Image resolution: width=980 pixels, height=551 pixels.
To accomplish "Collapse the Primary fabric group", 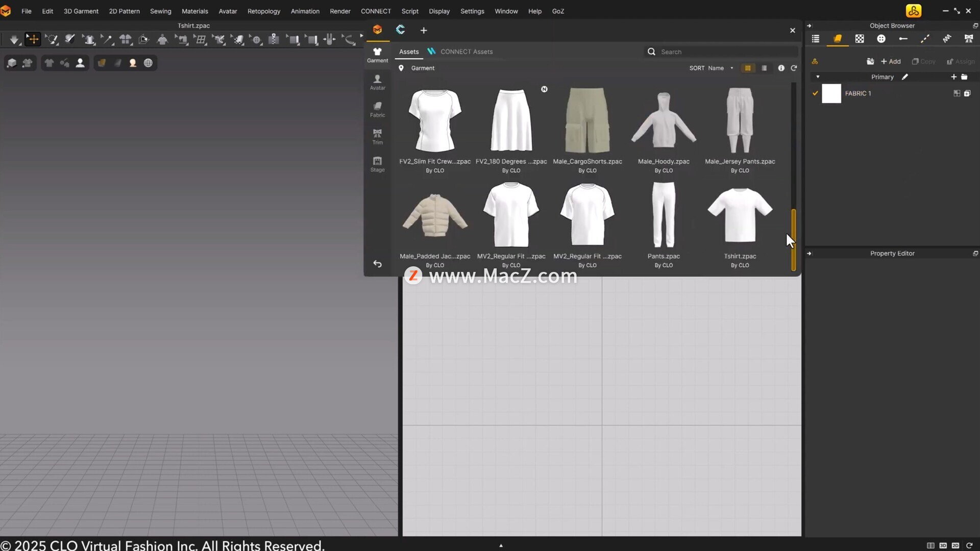I will click(x=818, y=77).
